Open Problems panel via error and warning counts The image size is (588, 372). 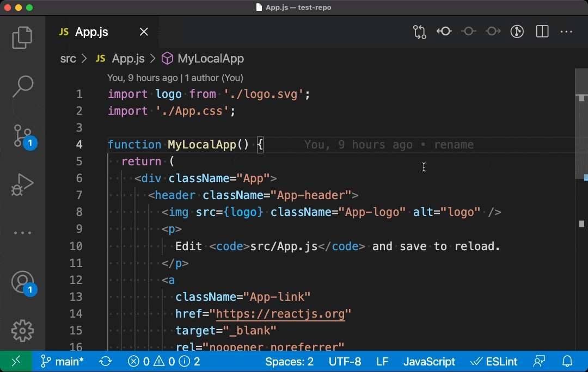158,361
